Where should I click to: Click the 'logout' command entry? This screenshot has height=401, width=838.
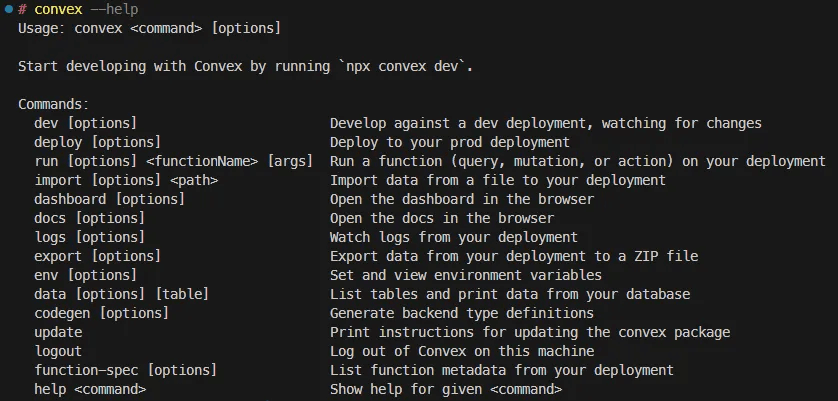coord(58,351)
